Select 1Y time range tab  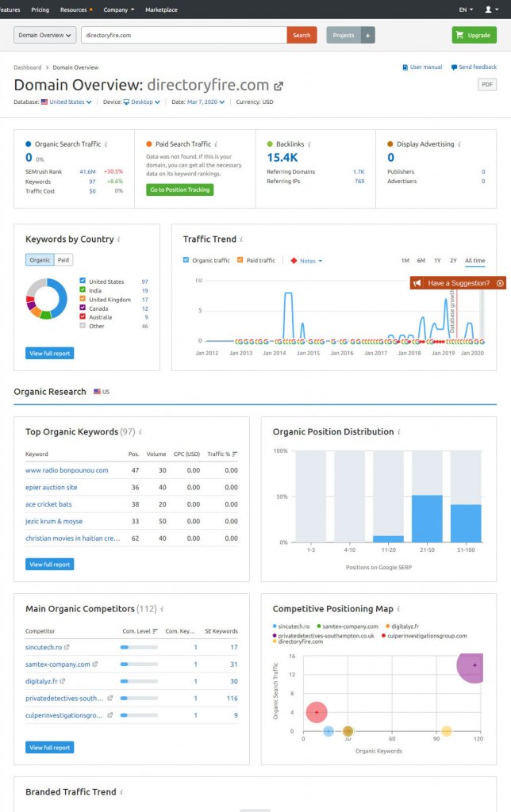pos(437,260)
